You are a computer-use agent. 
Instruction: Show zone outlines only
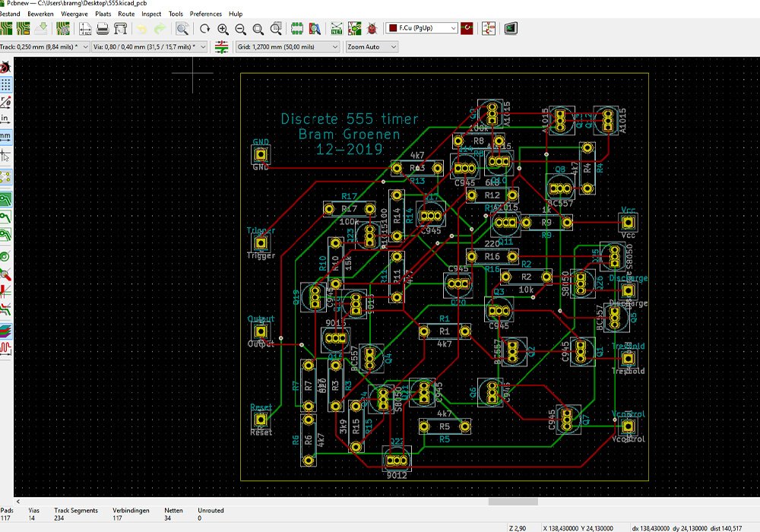point(5,235)
